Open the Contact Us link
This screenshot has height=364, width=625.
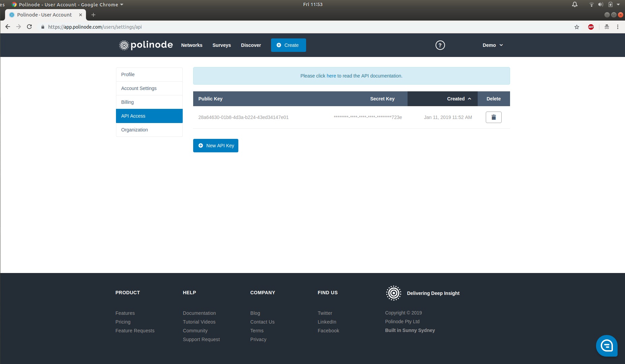[262, 322]
